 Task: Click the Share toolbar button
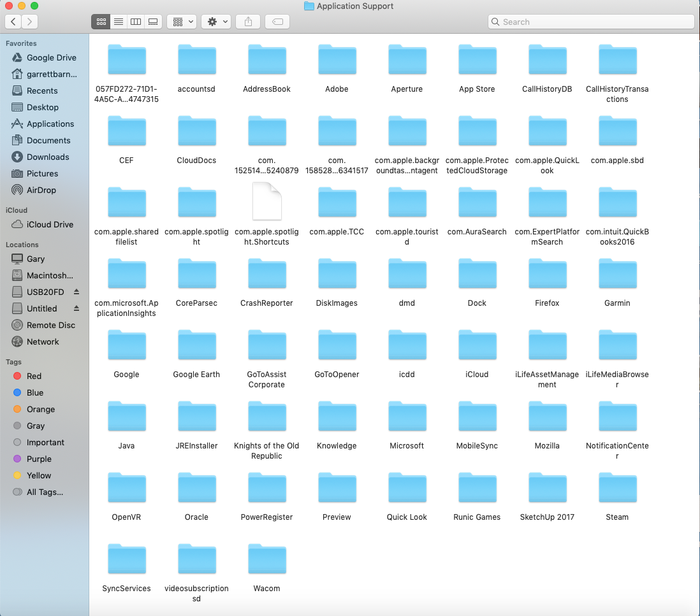point(248,22)
